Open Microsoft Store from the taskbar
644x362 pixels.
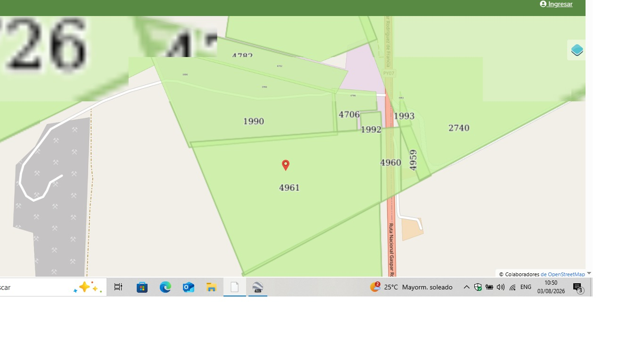pos(142,287)
